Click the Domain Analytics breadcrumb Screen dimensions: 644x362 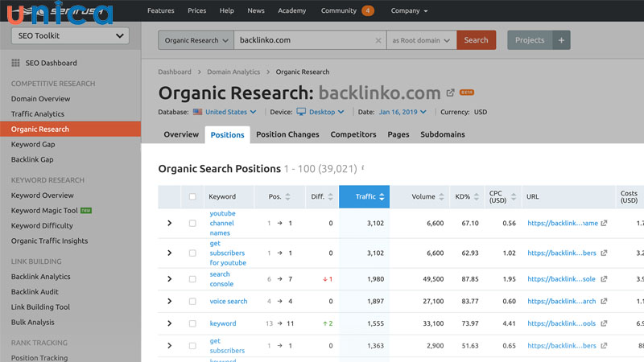[233, 72]
